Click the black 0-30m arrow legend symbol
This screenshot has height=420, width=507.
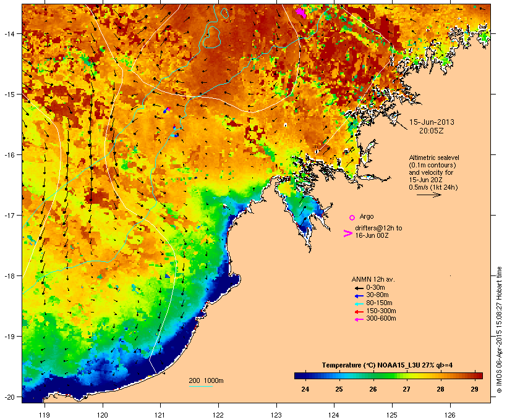coord(359,288)
